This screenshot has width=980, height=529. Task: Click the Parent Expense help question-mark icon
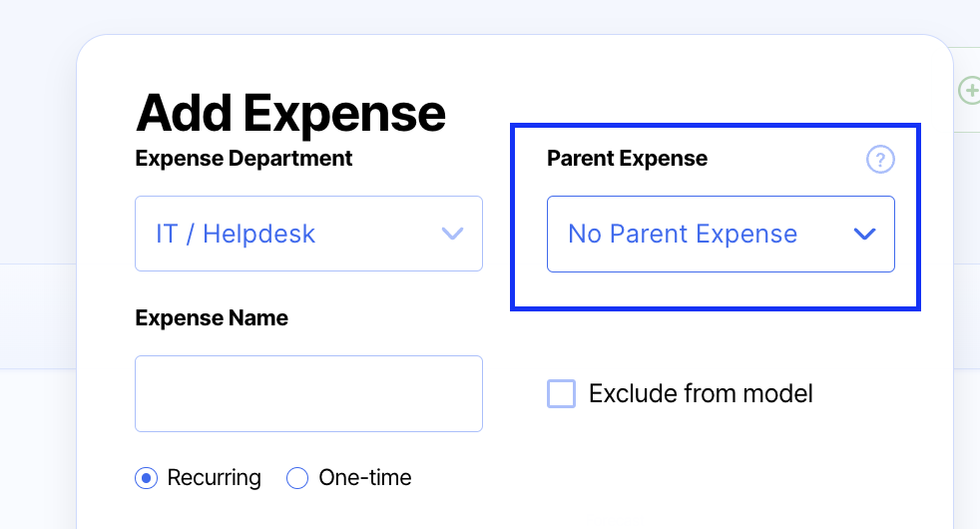pyautogui.click(x=880, y=160)
